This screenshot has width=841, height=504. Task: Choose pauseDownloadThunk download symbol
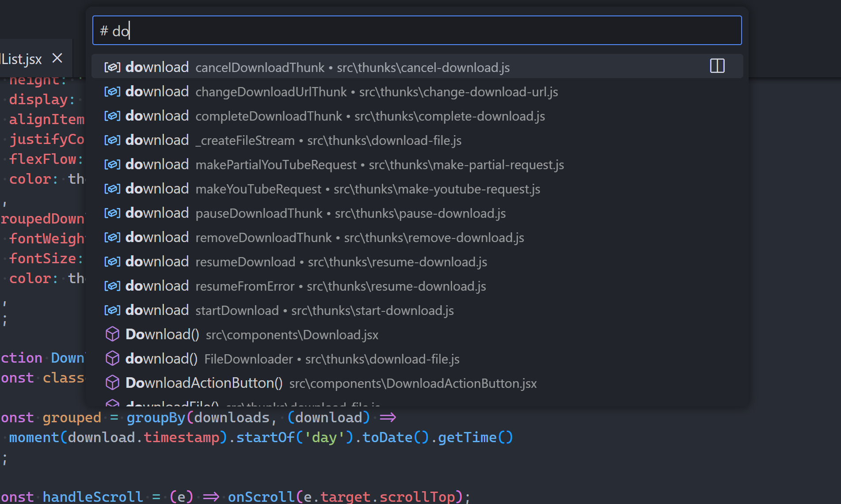(x=305, y=213)
